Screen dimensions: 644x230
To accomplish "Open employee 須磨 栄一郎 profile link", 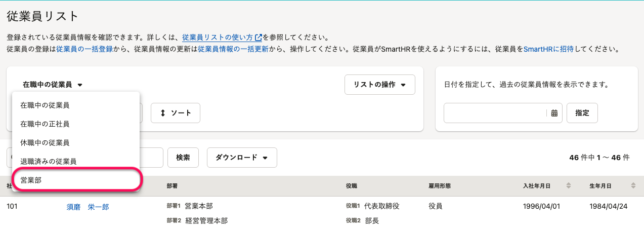I will pos(88,207).
